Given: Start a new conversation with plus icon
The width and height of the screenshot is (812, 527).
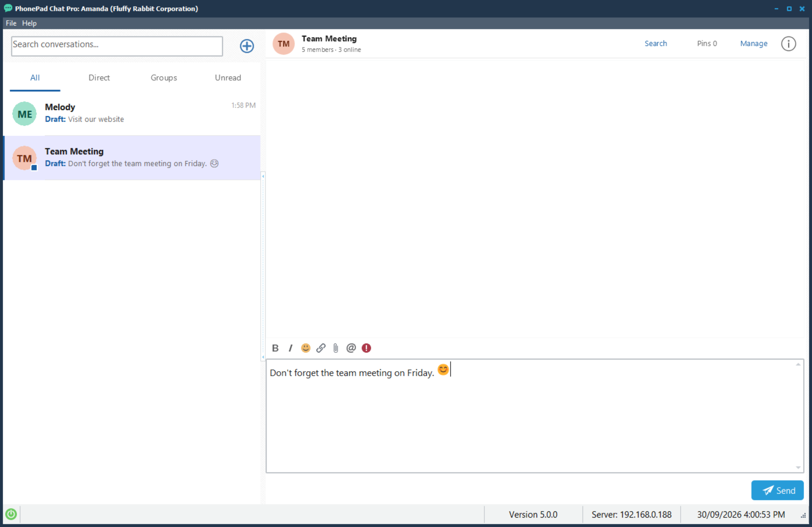Looking at the screenshot, I should click(x=247, y=46).
